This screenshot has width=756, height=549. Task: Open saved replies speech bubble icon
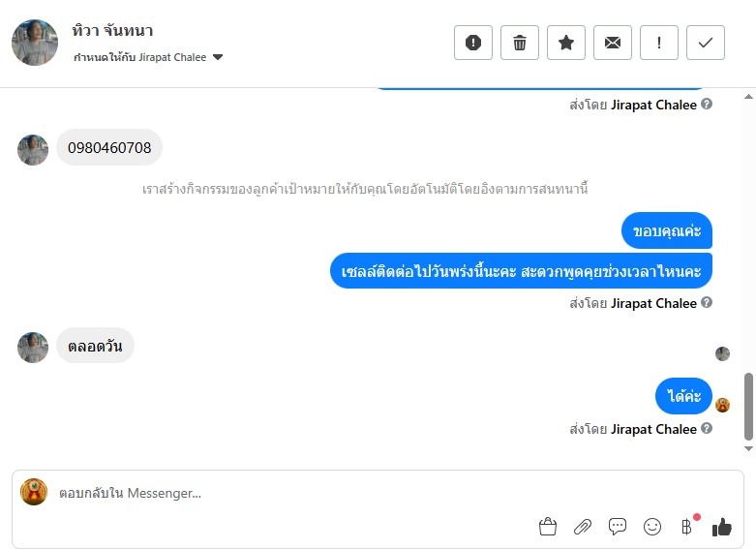point(618,527)
